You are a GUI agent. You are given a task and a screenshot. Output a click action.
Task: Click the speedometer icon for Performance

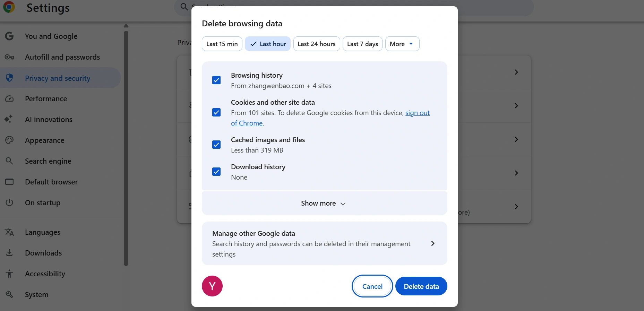(9, 98)
